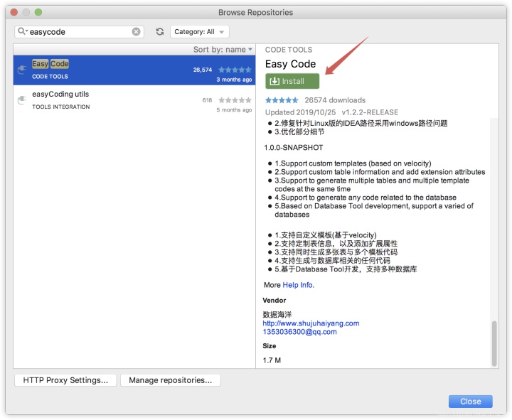Click the v1.2.2-RELEASE version text
The height and width of the screenshot is (420, 512).
pyautogui.click(x=370, y=112)
